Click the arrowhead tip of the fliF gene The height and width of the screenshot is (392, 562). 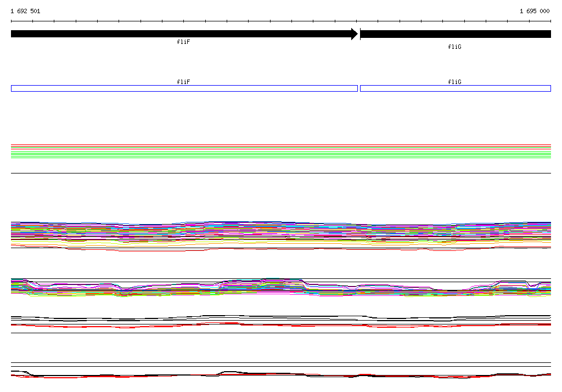pyautogui.click(x=356, y=34)
